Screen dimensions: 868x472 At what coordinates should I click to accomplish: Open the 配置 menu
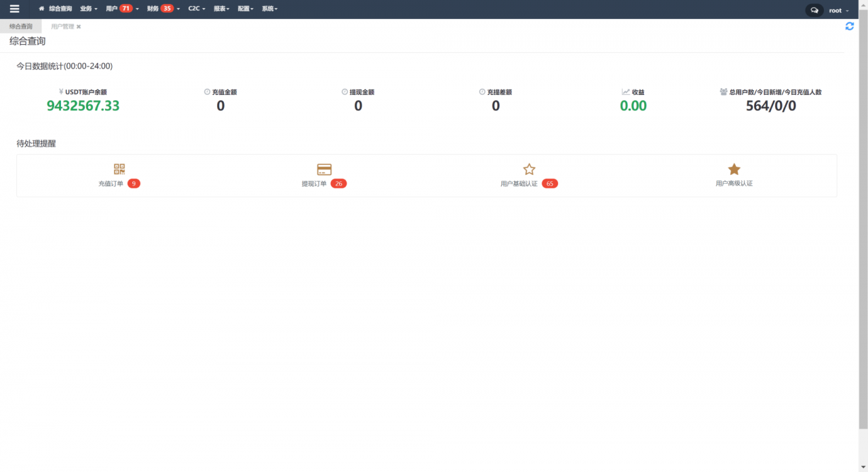245,9
